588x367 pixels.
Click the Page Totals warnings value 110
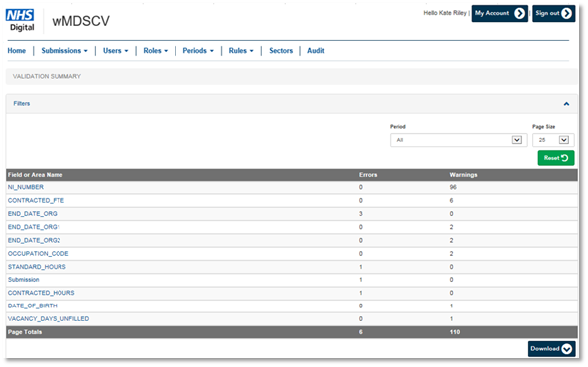(455, 332)
